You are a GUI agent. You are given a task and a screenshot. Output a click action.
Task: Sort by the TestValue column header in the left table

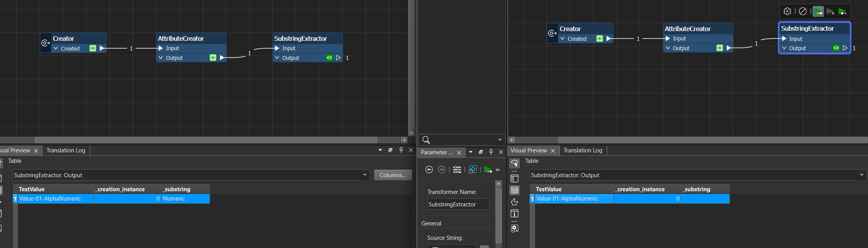click(x=53, y=189)
